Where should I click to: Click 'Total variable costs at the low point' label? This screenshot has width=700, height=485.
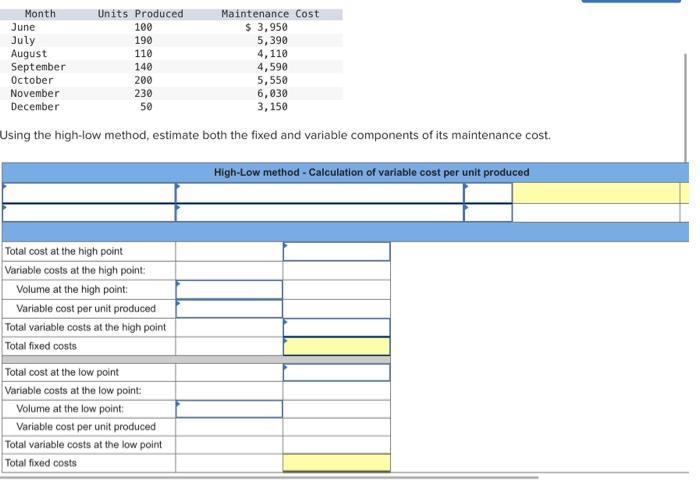[83, 445]
